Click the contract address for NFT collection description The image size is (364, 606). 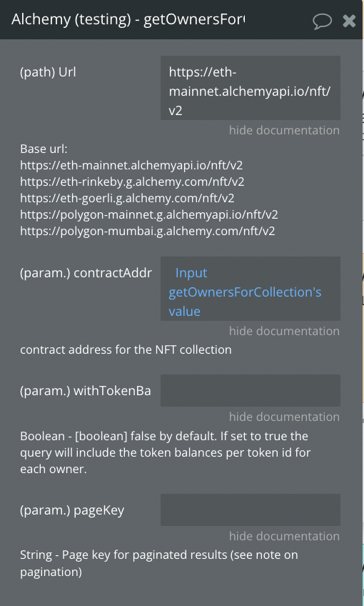[126, 349]
